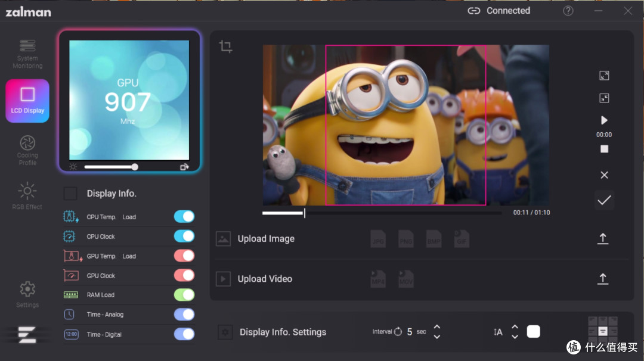Toggle GPU Clock switch
The width and height of the screenshot is (644, 361).
click(184, 275)
